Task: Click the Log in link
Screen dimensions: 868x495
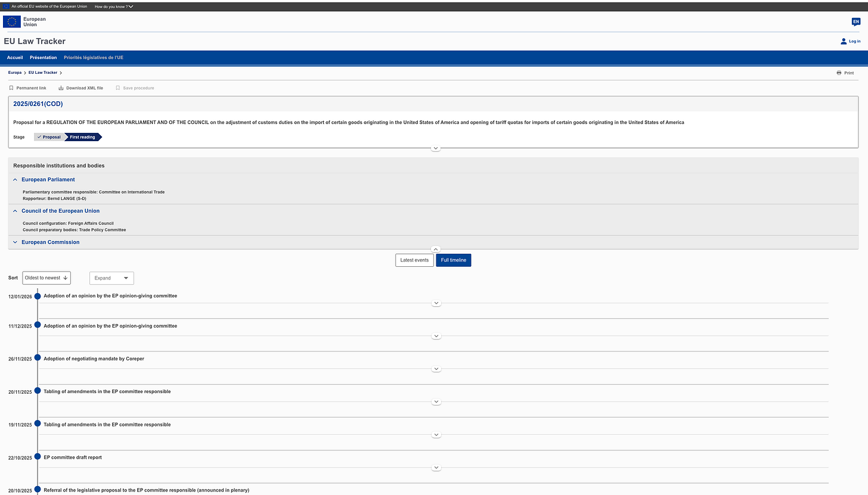Action: tap(855, 41)
